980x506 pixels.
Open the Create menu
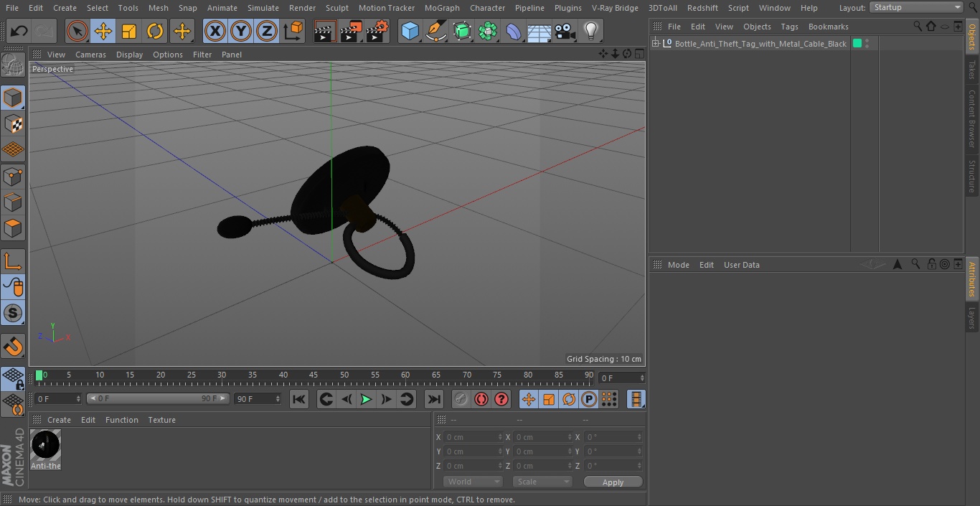(65, 8)
